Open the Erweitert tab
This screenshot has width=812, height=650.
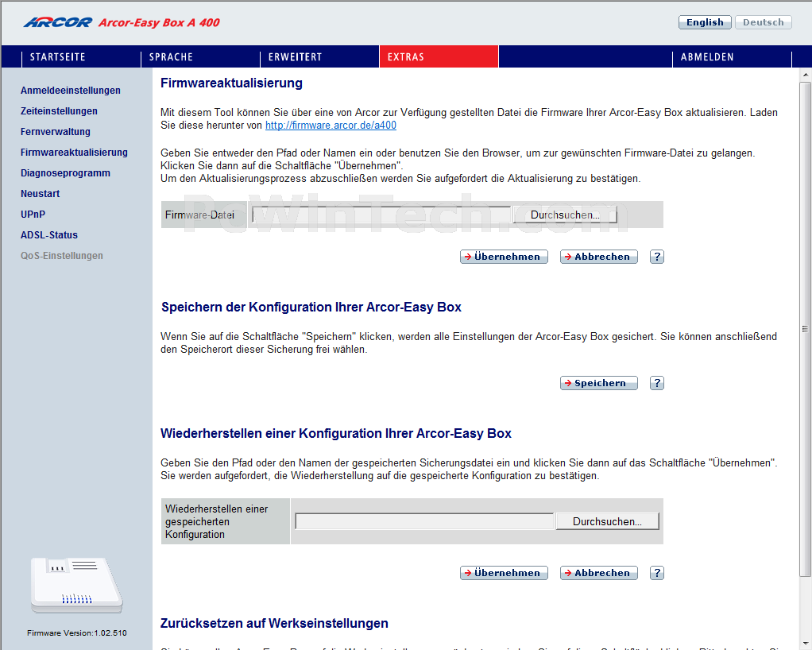296,57
